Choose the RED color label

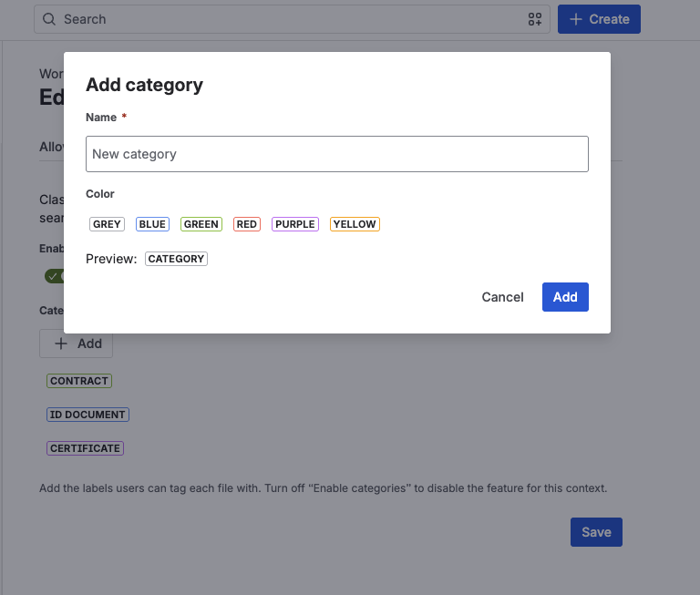[246, 224]
